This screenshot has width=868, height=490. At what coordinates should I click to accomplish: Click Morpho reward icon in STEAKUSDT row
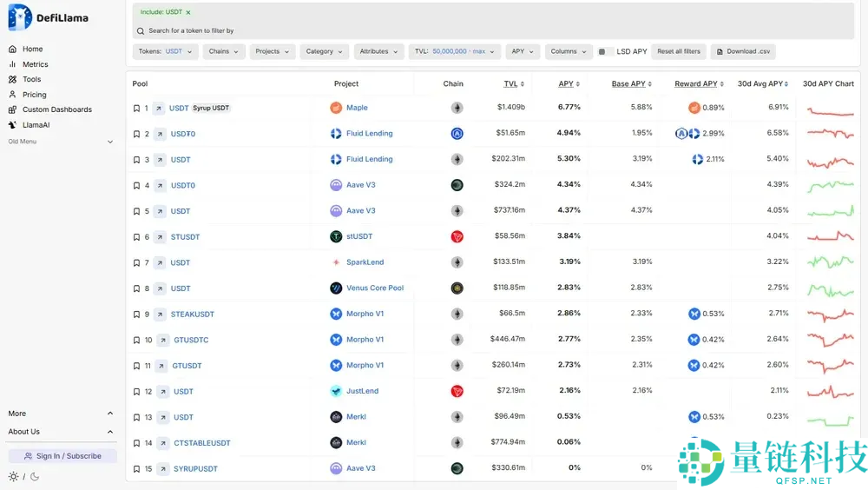(694, 314)
